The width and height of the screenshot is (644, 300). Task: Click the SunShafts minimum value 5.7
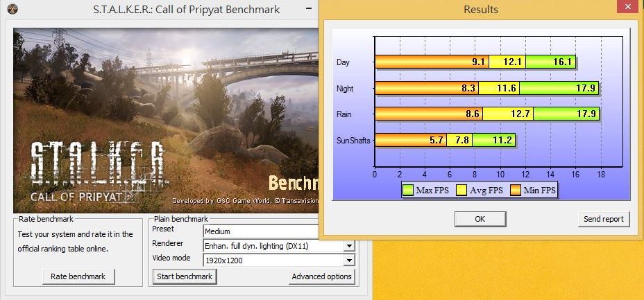point(436,141)
